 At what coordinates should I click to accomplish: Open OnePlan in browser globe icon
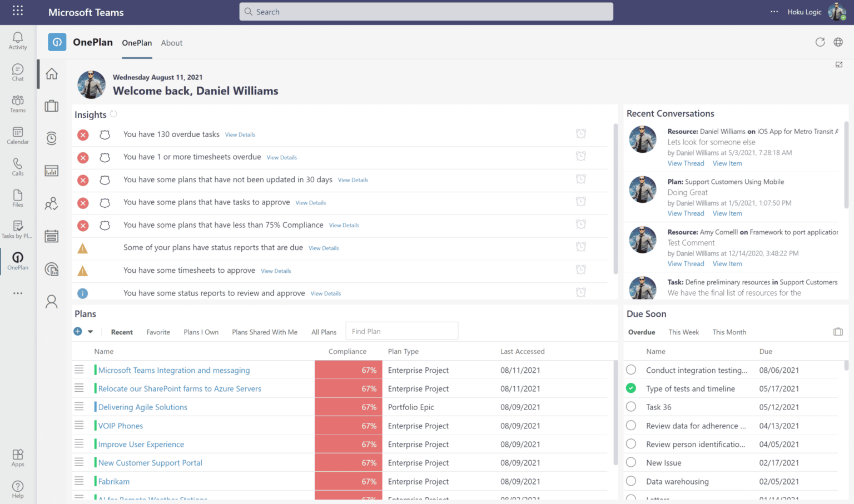point(838,42)
